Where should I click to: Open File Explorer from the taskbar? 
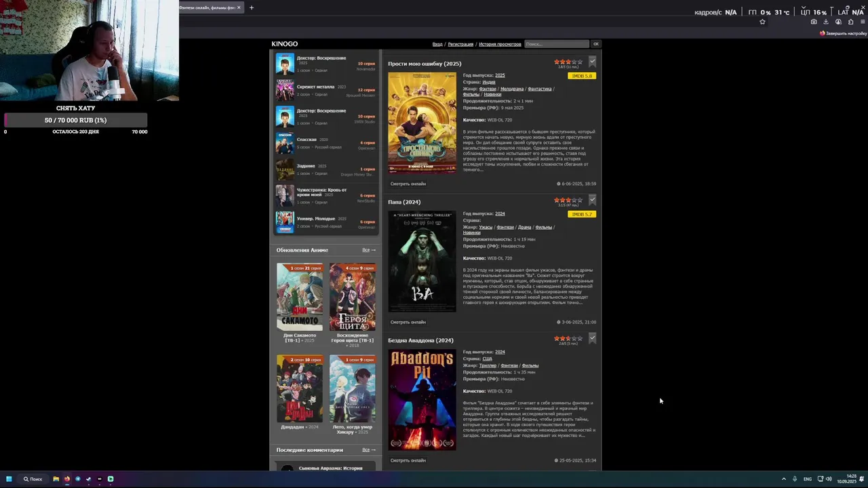[56, 479]
